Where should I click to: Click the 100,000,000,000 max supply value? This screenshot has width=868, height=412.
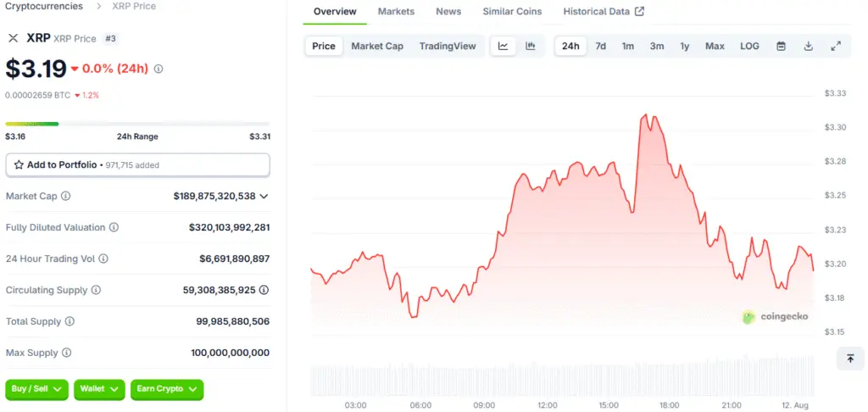231,353
